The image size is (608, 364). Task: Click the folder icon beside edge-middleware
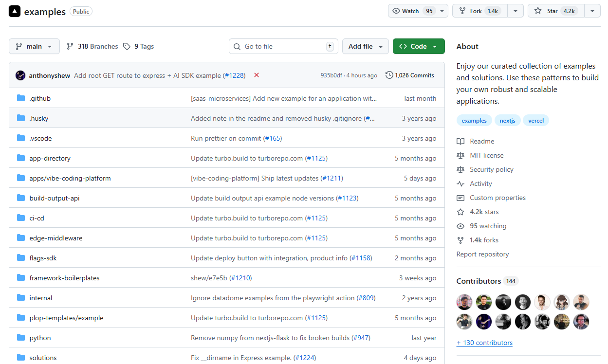[x=21, y=238]
